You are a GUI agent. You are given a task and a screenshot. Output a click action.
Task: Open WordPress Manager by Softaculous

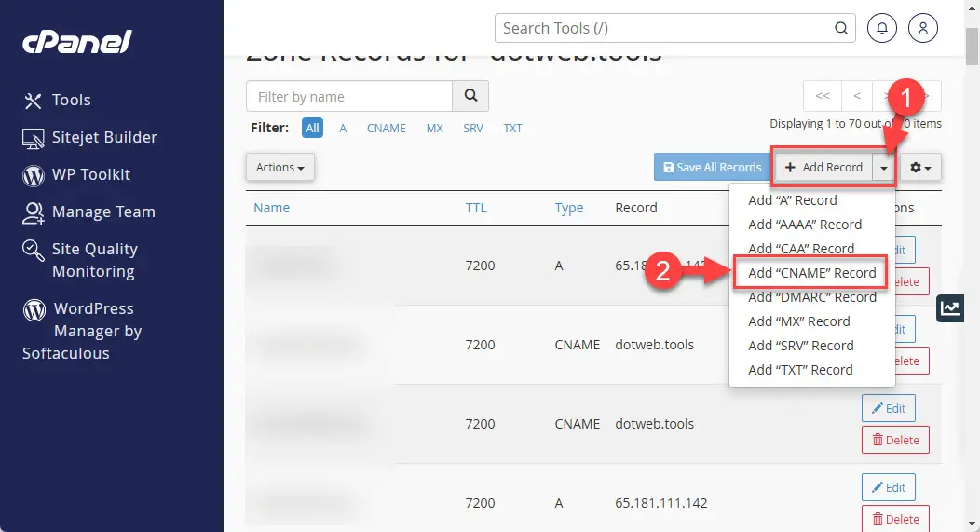click(x=83, y=331)
